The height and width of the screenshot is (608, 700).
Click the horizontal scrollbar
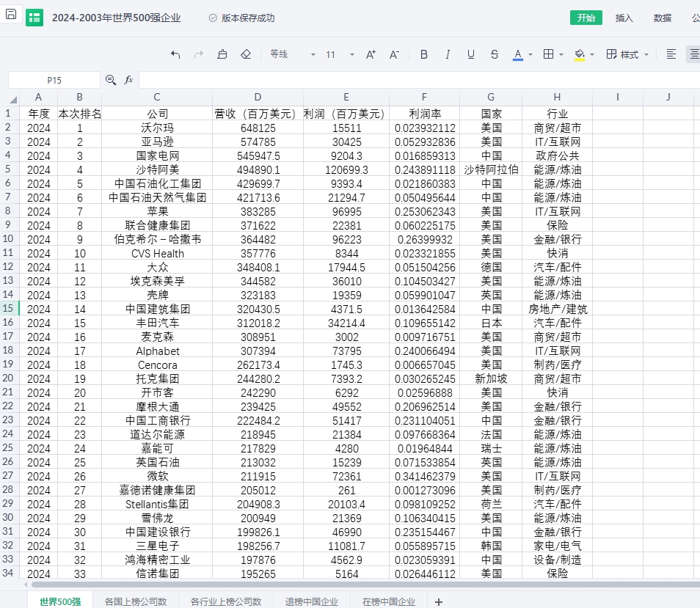366,585
